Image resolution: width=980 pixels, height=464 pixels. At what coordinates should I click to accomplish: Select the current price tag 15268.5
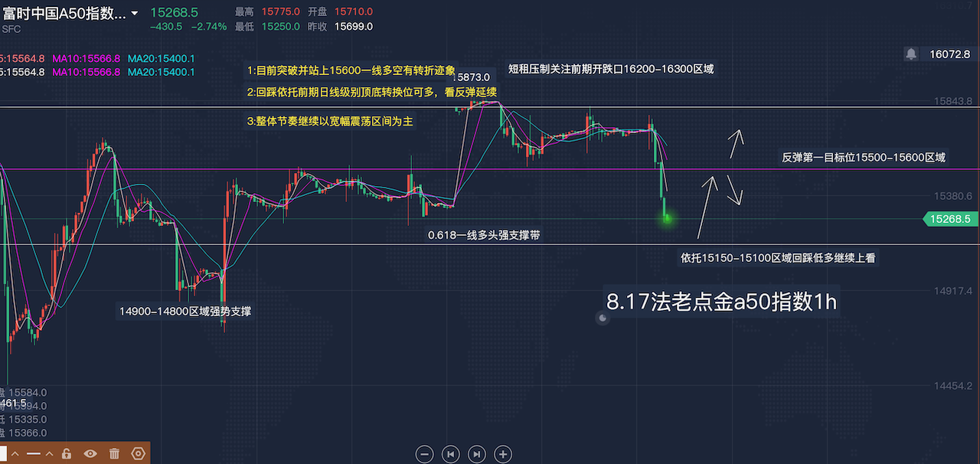tap(949, 219)
